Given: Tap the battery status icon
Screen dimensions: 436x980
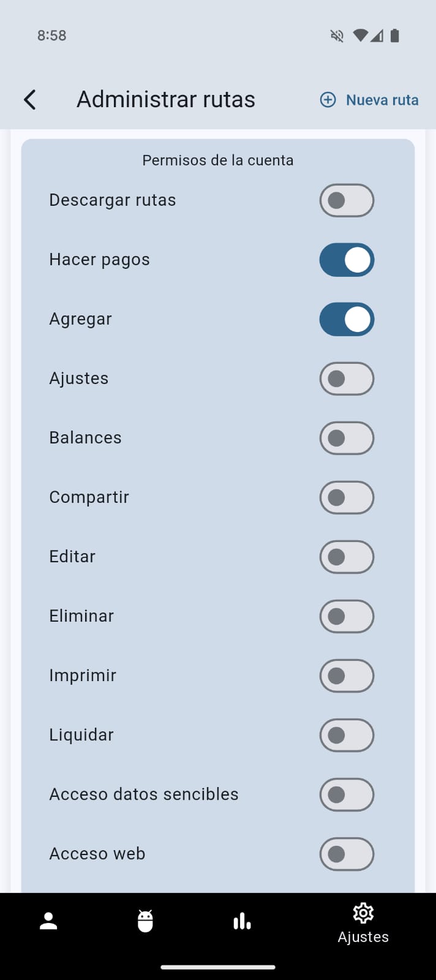Looking at the screenshot, I should (395, 36).
